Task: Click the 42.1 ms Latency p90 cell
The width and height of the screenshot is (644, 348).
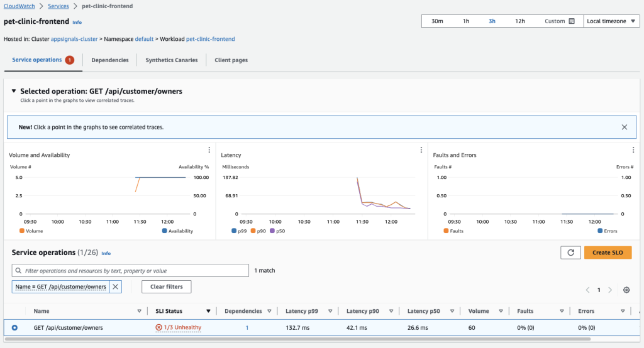Action: pyautogui.click(x=357, y=327)
